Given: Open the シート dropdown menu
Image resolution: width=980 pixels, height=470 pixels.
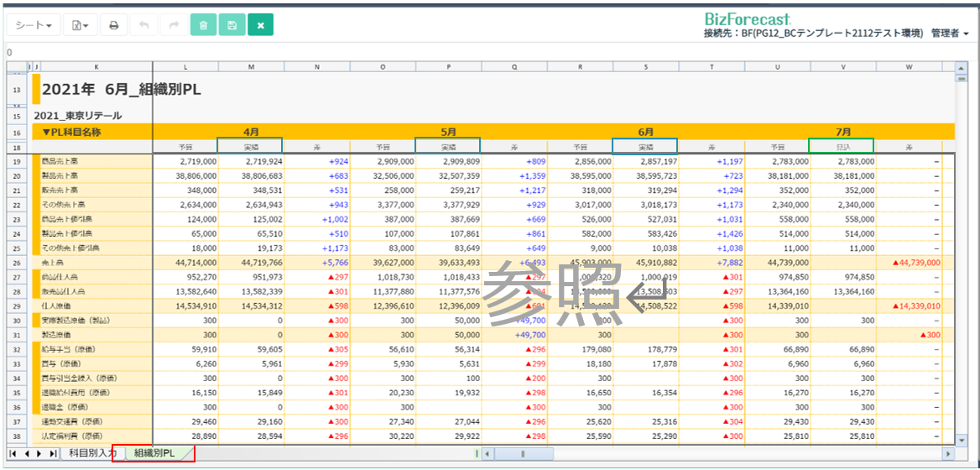Looking at the screenshot, I should [x=34, y=25].
